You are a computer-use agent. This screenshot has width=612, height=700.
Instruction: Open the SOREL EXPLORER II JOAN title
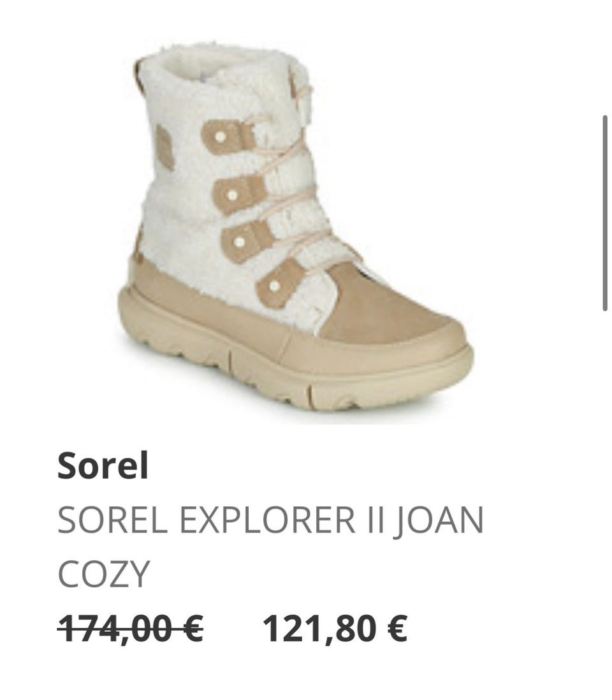270,547
